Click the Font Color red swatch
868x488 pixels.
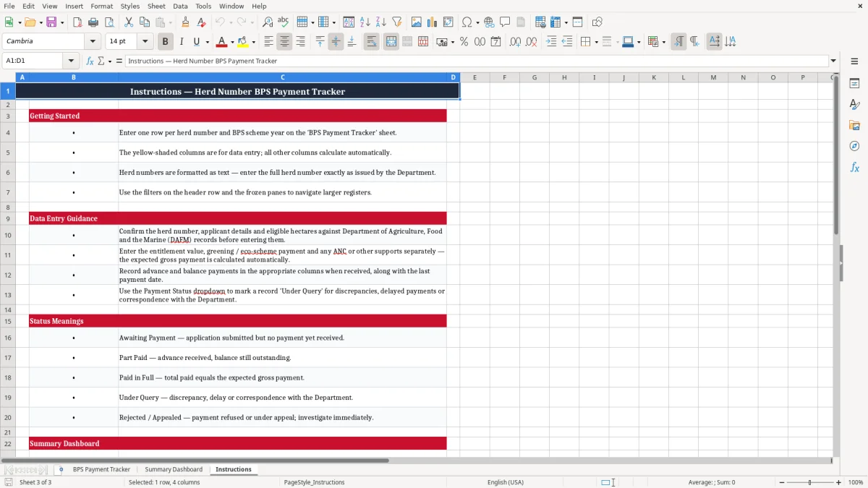221,42
